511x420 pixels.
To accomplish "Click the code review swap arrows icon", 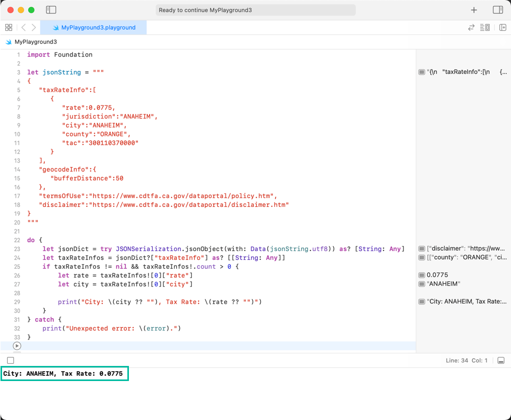I will click(x=471, y=28).
